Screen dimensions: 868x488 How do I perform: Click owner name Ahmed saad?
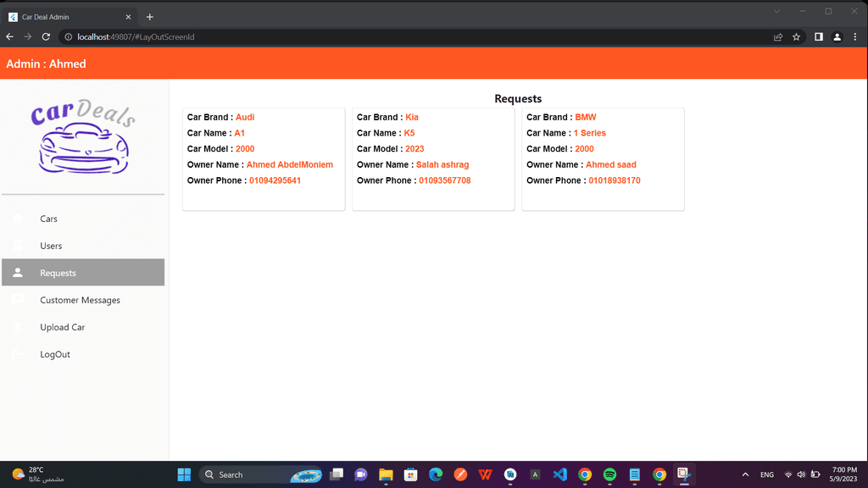coord(611,164)
